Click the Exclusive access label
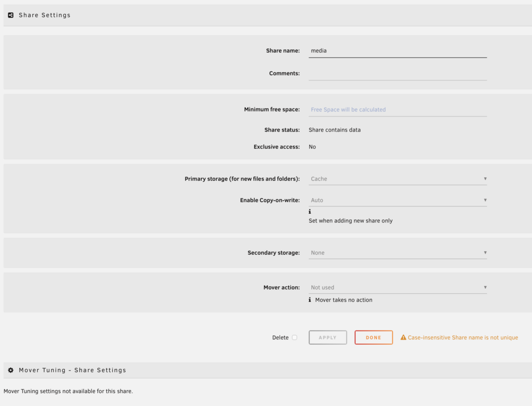 [277, 147]
